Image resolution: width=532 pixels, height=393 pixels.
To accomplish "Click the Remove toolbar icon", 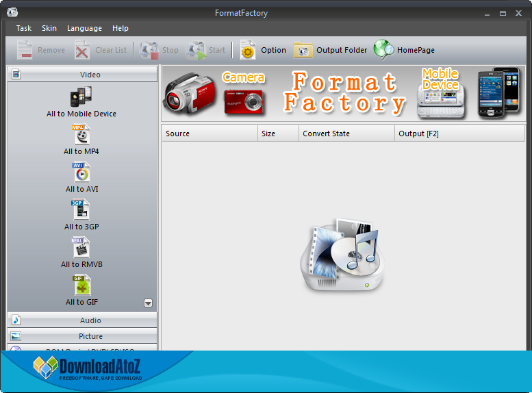I will pyautogui.click(x=25, y=50).
